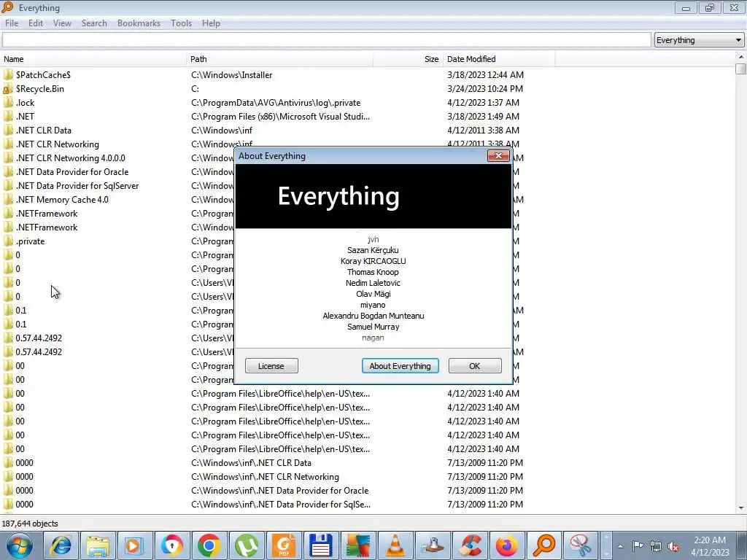Viewport: 747px width, 560px height.
Task: Open the Snipping Tool taskbar icon
Action: click(581, 545)
